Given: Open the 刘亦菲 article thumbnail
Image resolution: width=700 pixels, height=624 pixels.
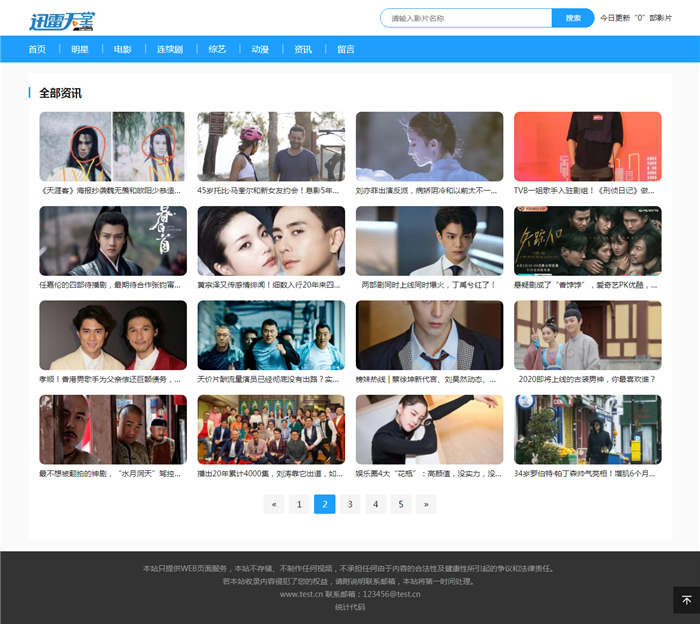Looking at the screenshot, I should click(x=429, y=146).
